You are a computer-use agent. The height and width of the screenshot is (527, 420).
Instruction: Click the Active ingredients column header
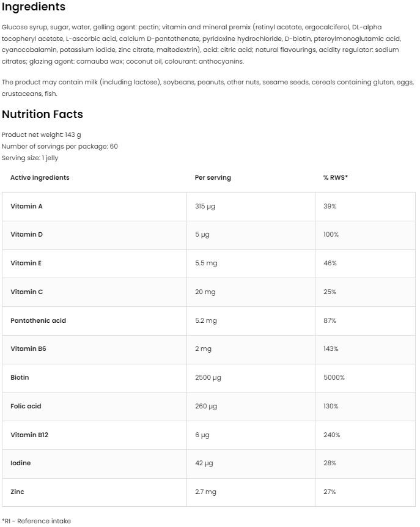40,178
